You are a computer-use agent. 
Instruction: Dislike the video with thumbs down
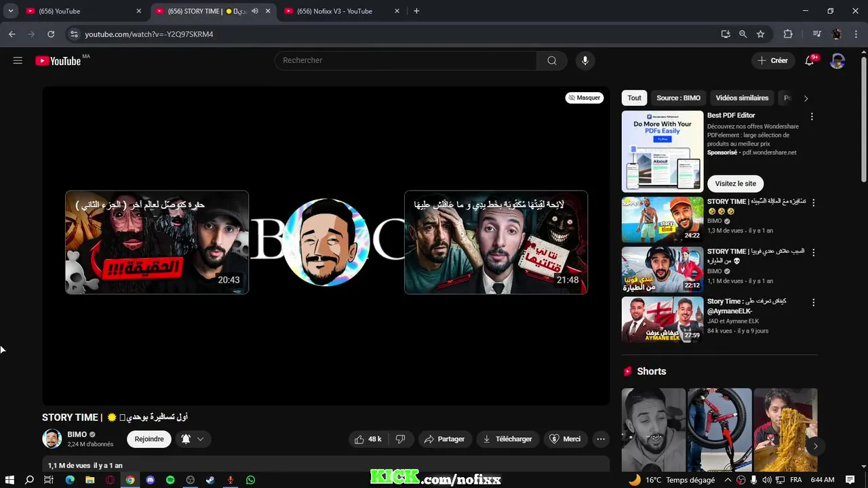click(x=400, y=439)
